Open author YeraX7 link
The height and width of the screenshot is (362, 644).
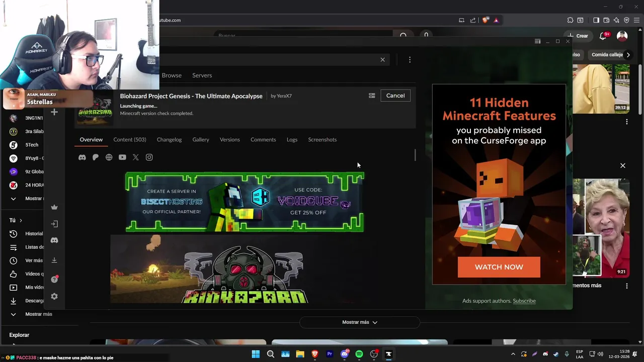click(x=281, y=96)
